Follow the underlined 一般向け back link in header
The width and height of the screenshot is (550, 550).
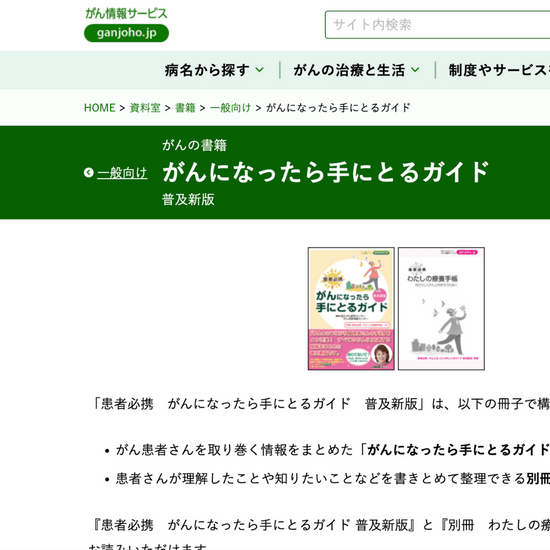point(122,173)
